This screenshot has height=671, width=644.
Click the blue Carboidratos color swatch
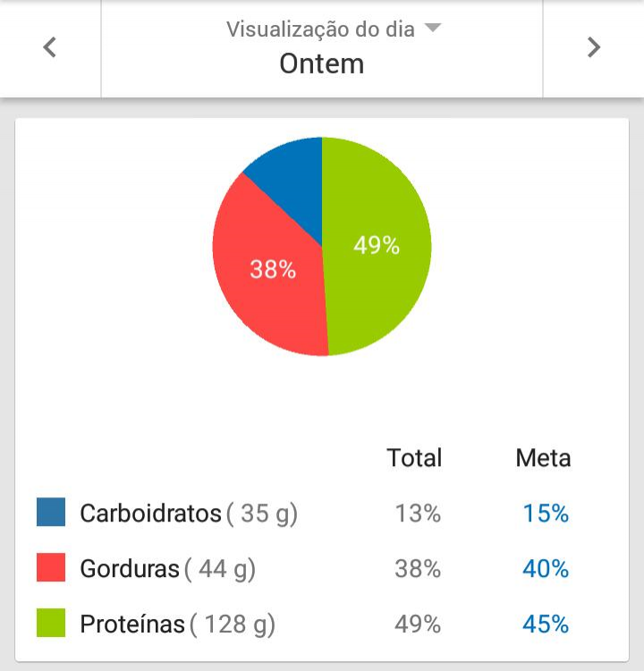coord(51,512)
